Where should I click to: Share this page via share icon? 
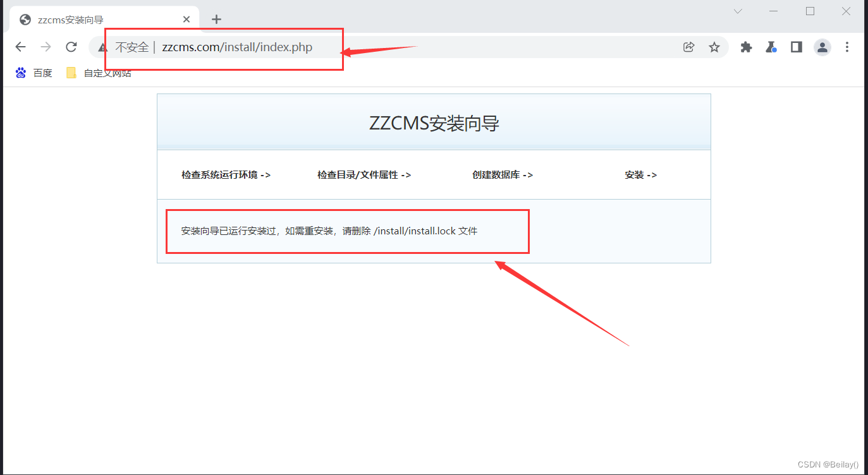click(x=689, y=47)
